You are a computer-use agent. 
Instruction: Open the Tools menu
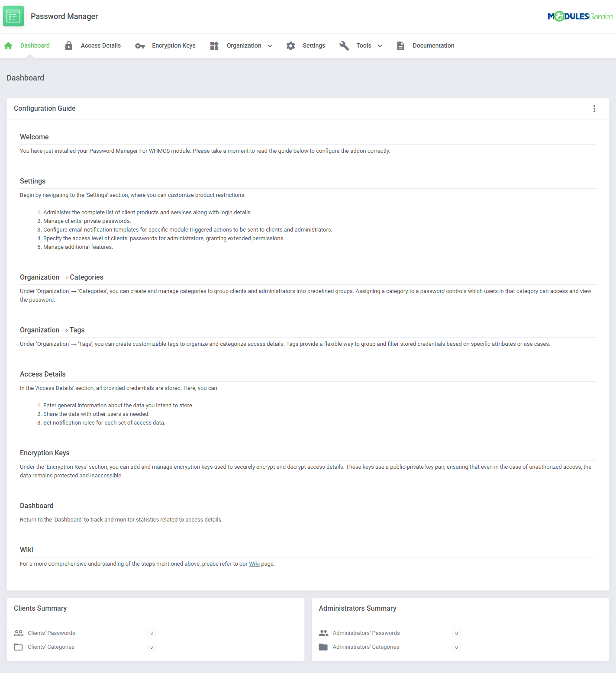(364, 45)
